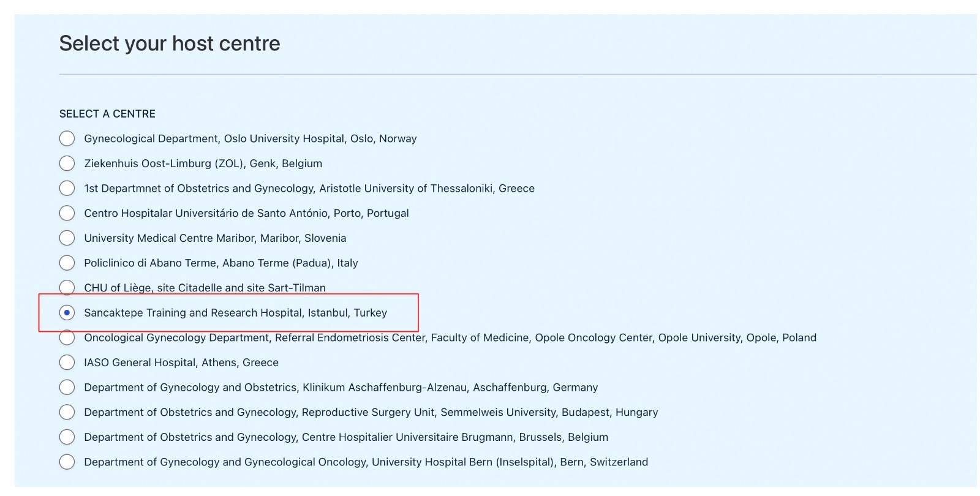
Task: Pick the Semmelweis University Budapest radio button
Action: click(67, 412)
